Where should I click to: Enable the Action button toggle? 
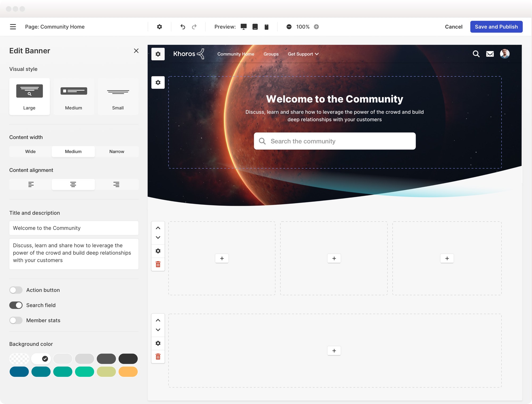point(16,290)
